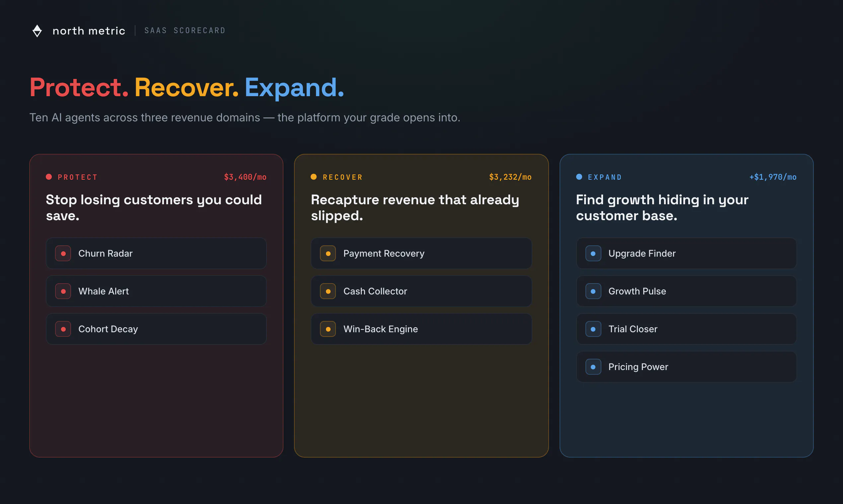Open the Whale Alert agent row
This screenshot has width=843, height=504.
(x=156, y=291)
